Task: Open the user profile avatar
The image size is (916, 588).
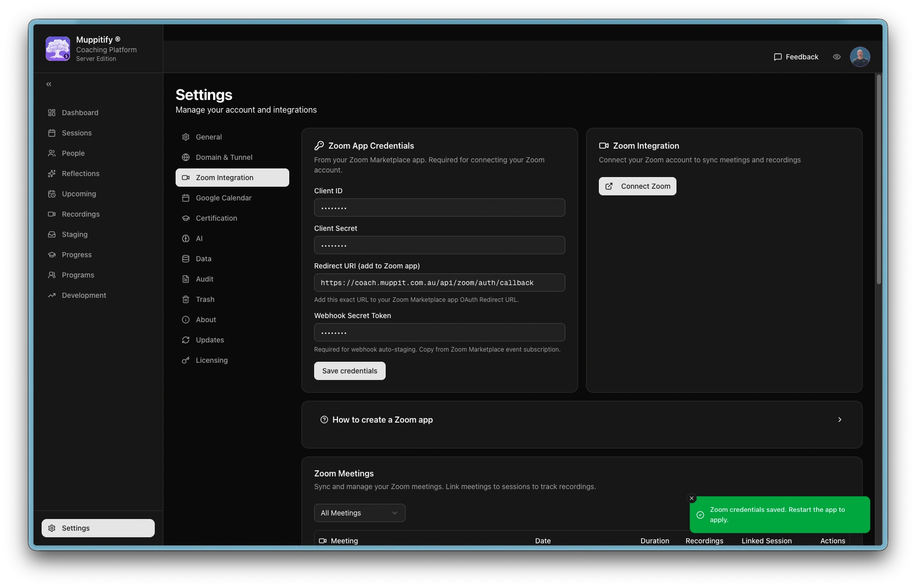Action: (x=860, y=57)
